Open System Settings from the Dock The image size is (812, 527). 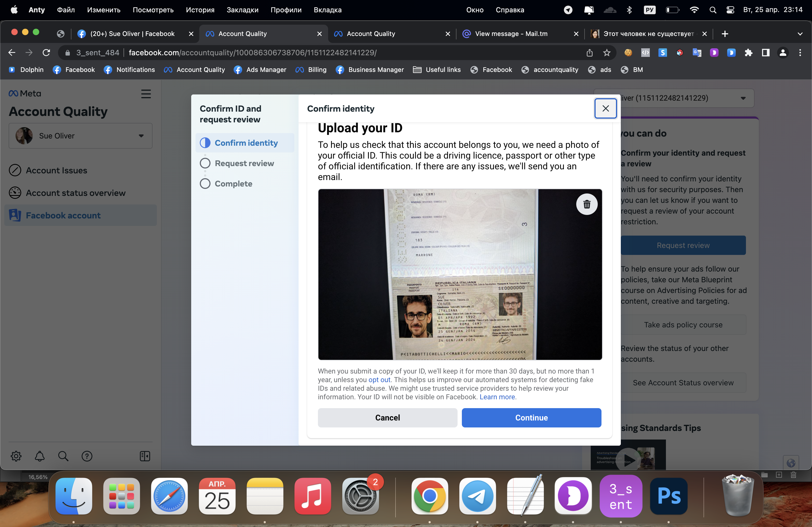click(x=360, y=496)
